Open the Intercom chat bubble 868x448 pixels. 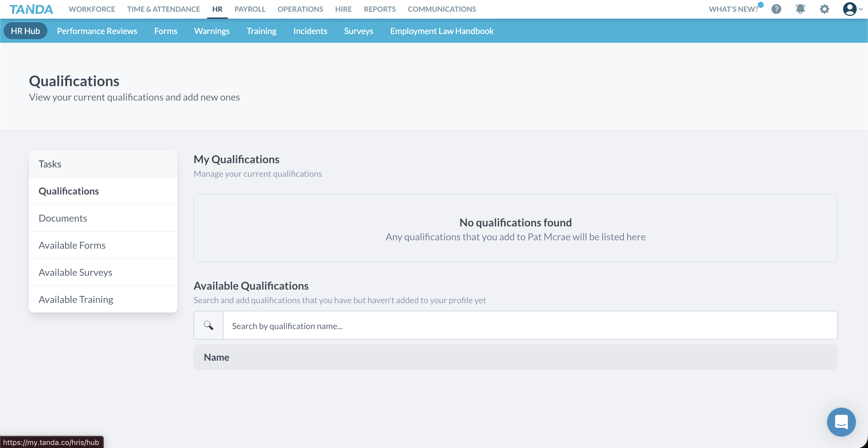click(841, 422)
